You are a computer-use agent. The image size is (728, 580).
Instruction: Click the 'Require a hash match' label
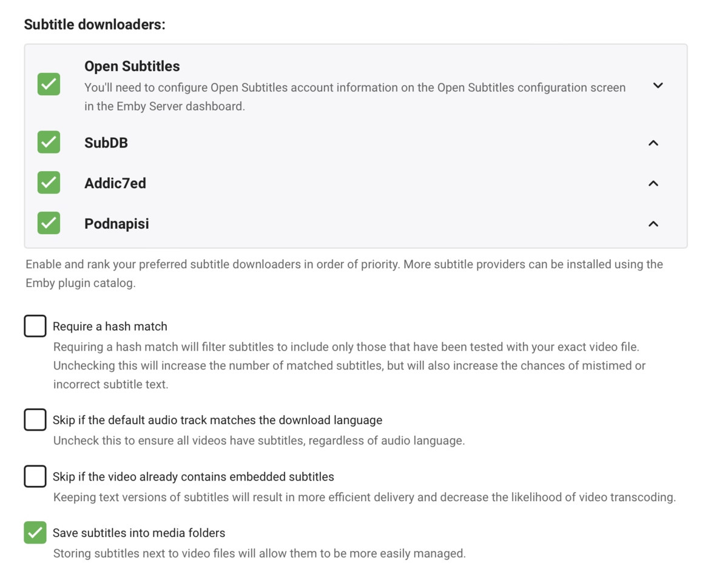pyautogui.click(x=110, y=326)
